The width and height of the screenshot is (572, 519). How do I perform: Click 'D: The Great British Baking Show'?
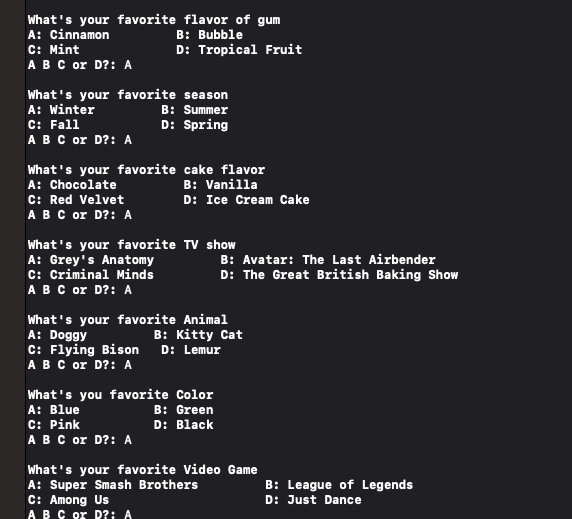(x=339, y=275)
